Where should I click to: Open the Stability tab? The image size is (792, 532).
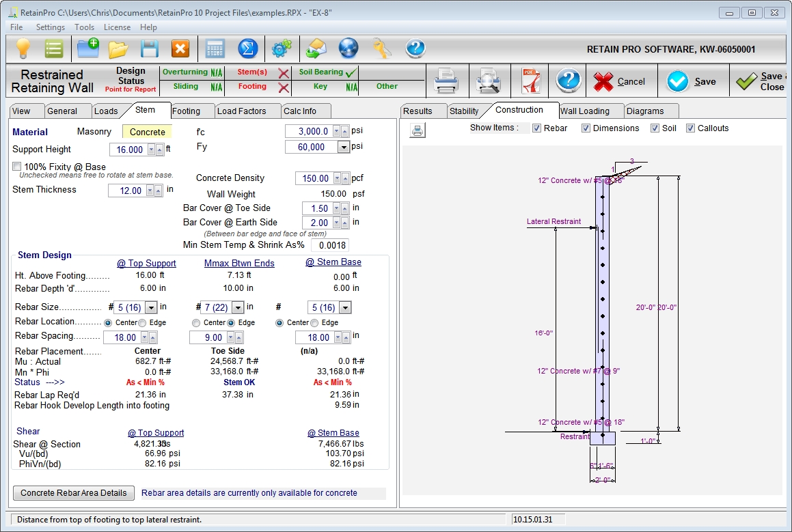464,111
